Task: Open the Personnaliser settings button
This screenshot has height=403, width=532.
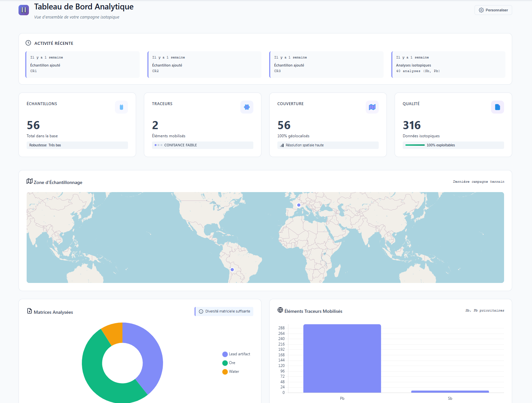Action: [493, 10]
